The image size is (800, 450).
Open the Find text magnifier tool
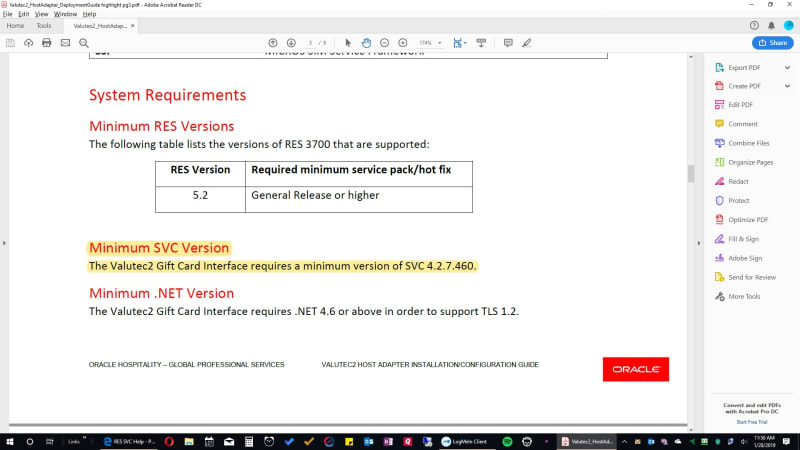tap(84, 43)
